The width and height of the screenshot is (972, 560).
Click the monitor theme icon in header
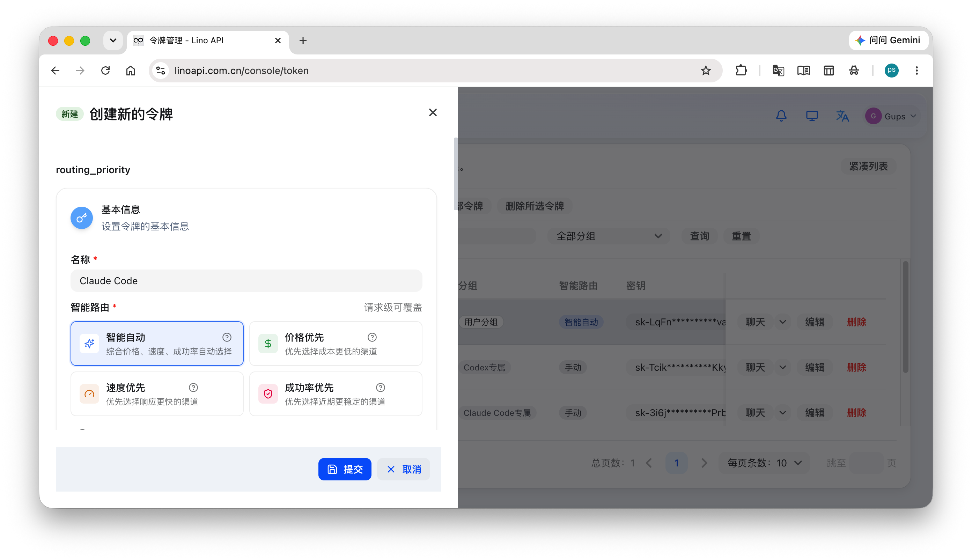(812, 116)
